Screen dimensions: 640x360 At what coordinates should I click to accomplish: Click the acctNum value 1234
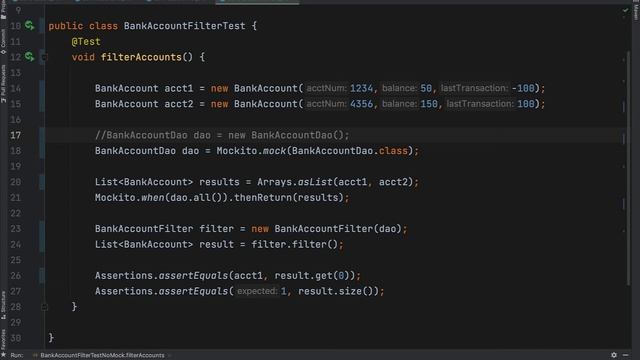click(362, 89)
